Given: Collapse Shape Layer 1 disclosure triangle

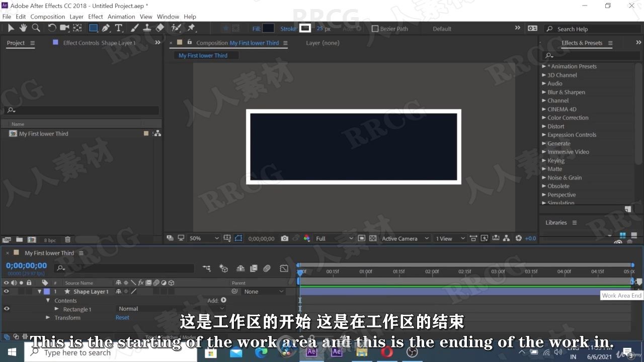Looking at the screenshot, I should pos(40,292).
